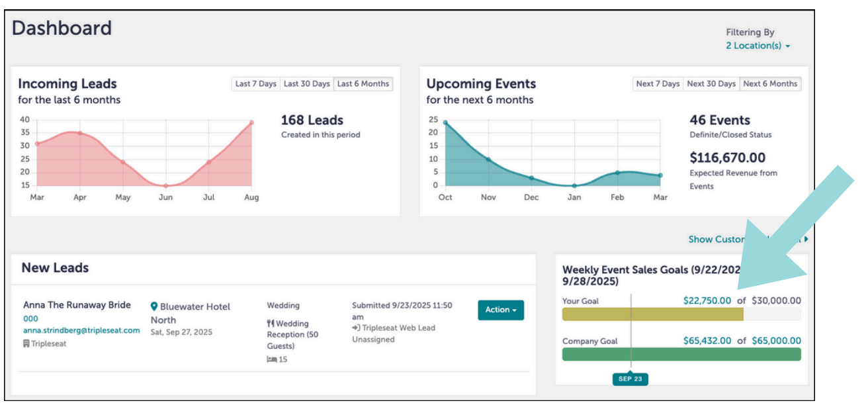Click the web lead arrow icon

coord(356,328)
